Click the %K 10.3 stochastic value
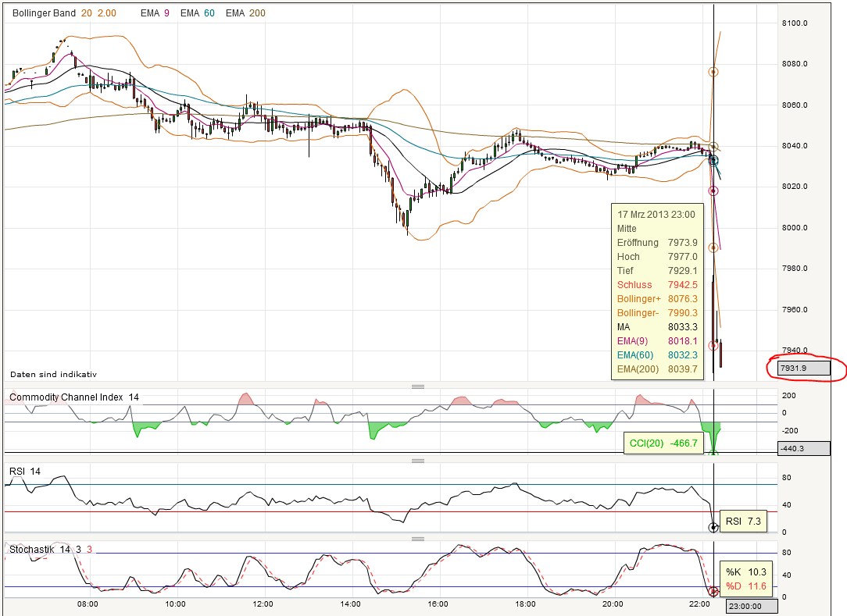 [x=746, y=571]
